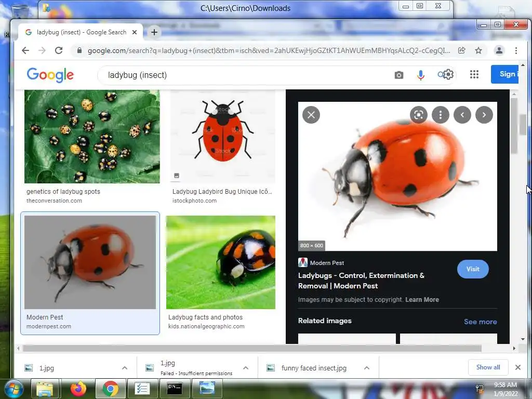
Task: Click Show all downloads
Action: pos(488,367)
